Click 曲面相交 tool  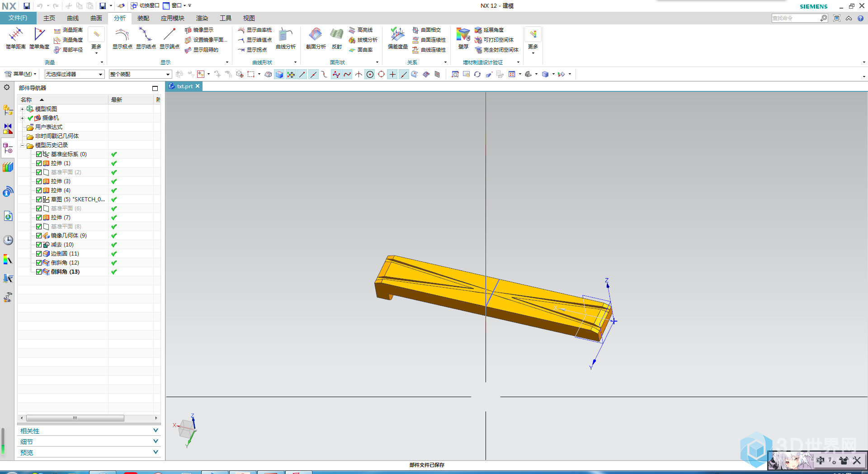click(426, 30)
